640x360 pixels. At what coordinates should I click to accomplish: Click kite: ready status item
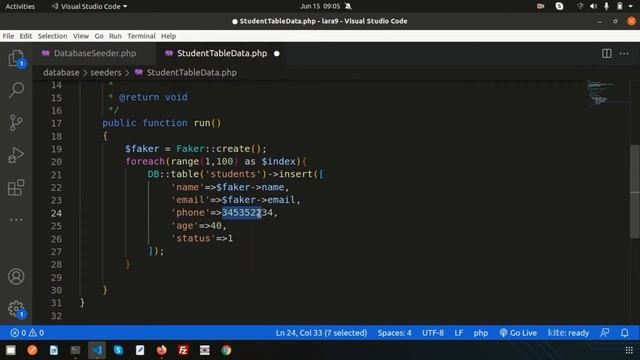click(x=568, y=333)
